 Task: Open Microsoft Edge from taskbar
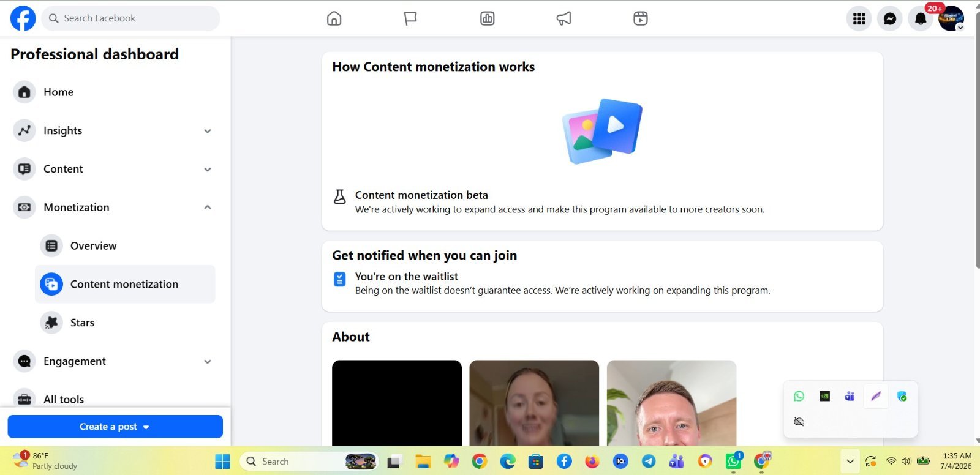[508, 462]
